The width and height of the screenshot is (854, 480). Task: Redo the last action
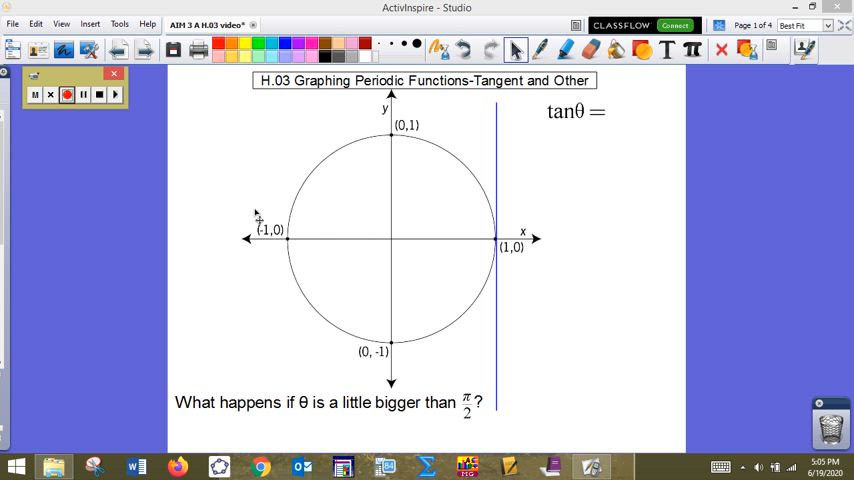(x=490, y=50)
